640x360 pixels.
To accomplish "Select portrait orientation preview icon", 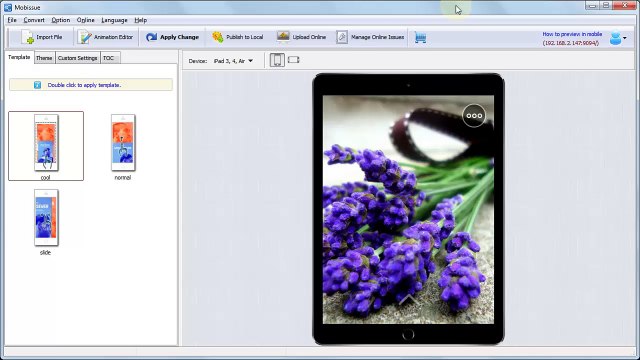I will coord(277,60).
